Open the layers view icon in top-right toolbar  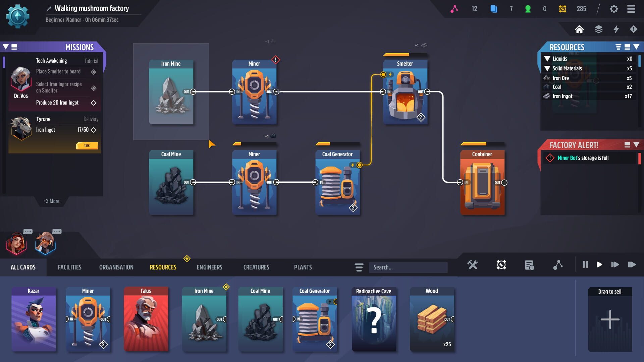598,29
